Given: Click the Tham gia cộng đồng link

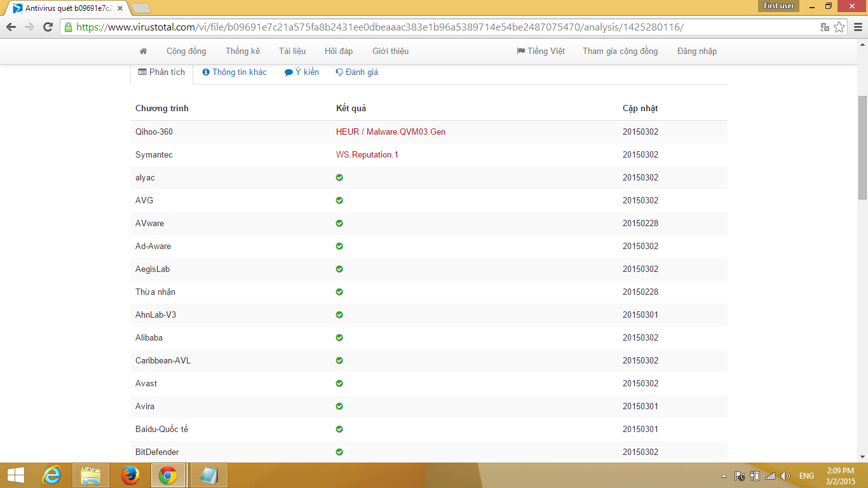Looking at the screenshot, I should (620, 51).
